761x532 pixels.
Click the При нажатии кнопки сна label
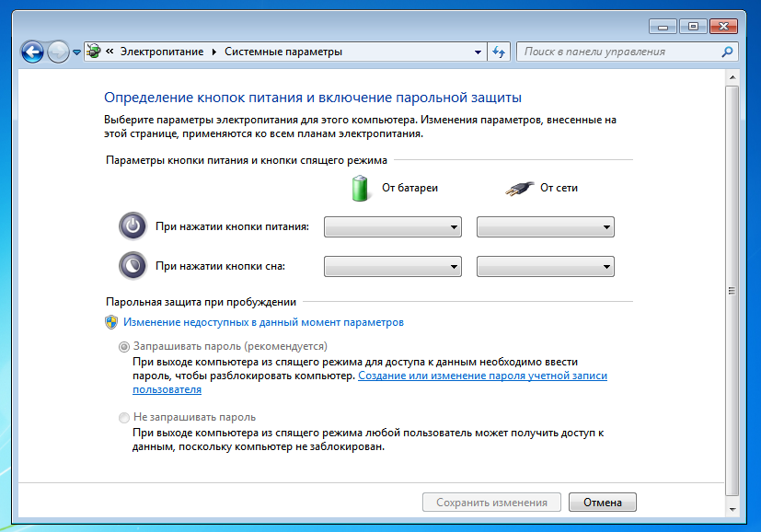(220, 266)
